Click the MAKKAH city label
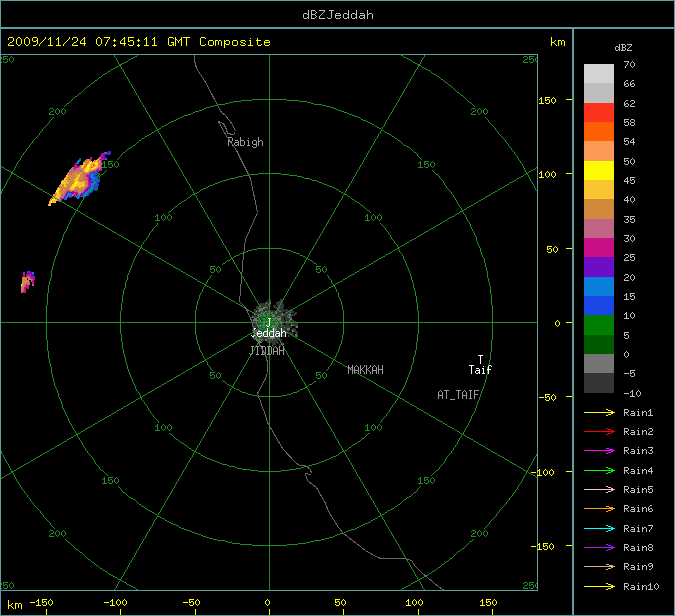The height and width of the screenshot is (616, 675). click(365, 370)
